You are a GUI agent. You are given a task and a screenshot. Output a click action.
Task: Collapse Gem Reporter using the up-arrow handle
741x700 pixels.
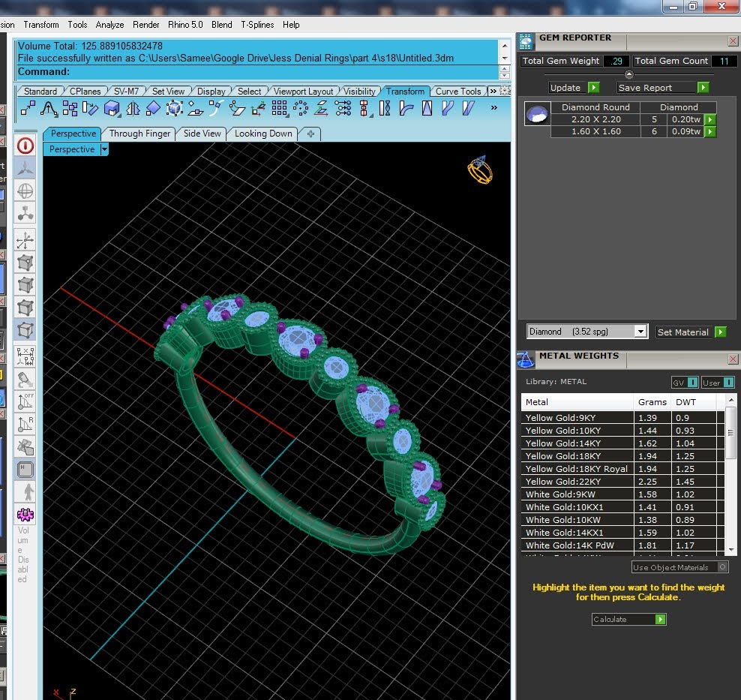628,74
